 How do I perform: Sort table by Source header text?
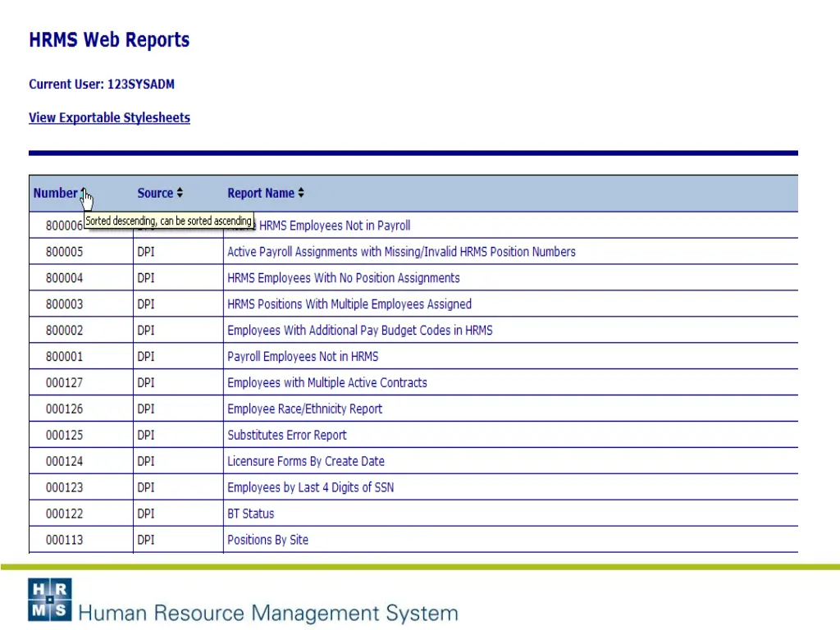(x=155, y=193)
